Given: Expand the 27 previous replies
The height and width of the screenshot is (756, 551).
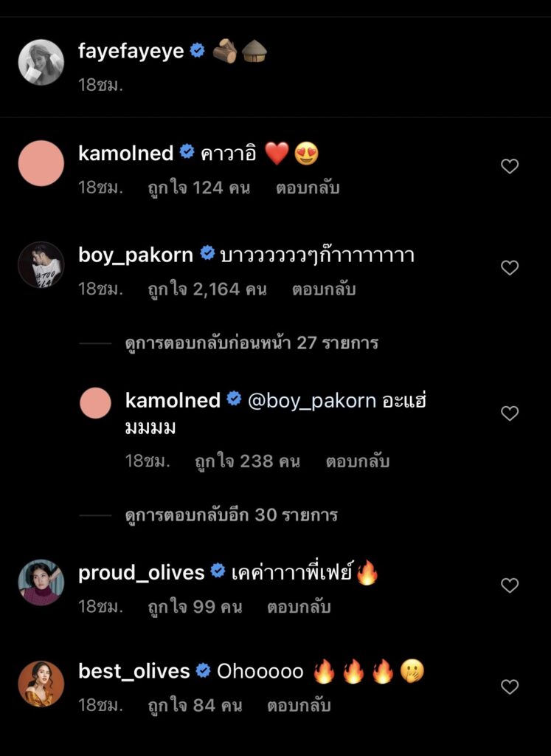Looking at the screenshot, I should pyautogui.click(x=252, y=343).
